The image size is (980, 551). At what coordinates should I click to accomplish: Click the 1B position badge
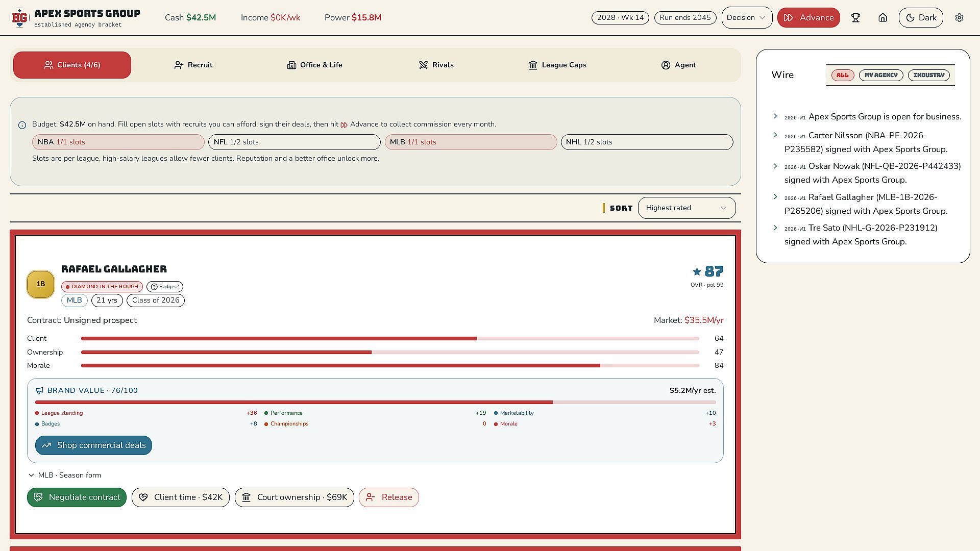(41, 284)
